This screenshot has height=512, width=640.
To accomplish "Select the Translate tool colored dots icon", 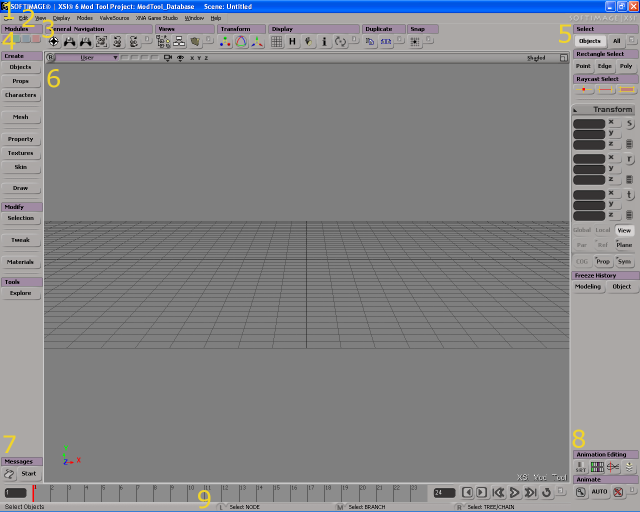I will (x=225, y=42).
